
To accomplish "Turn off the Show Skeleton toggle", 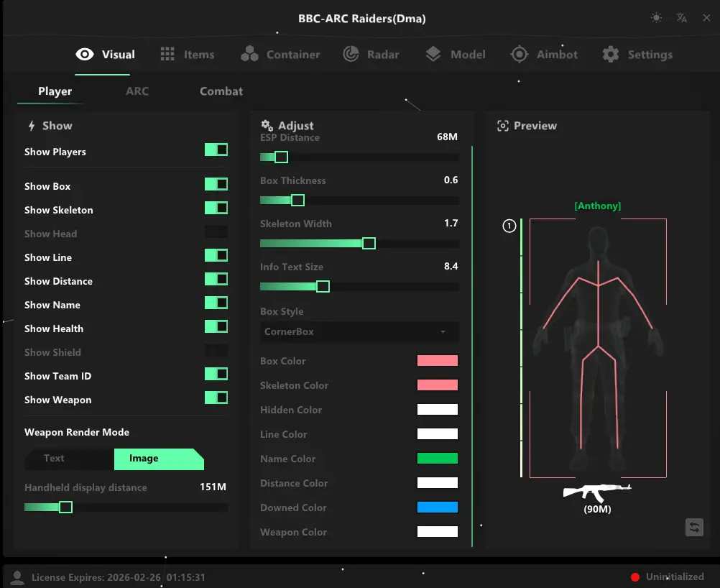I will pyautogui.click(x=216, y=208).
